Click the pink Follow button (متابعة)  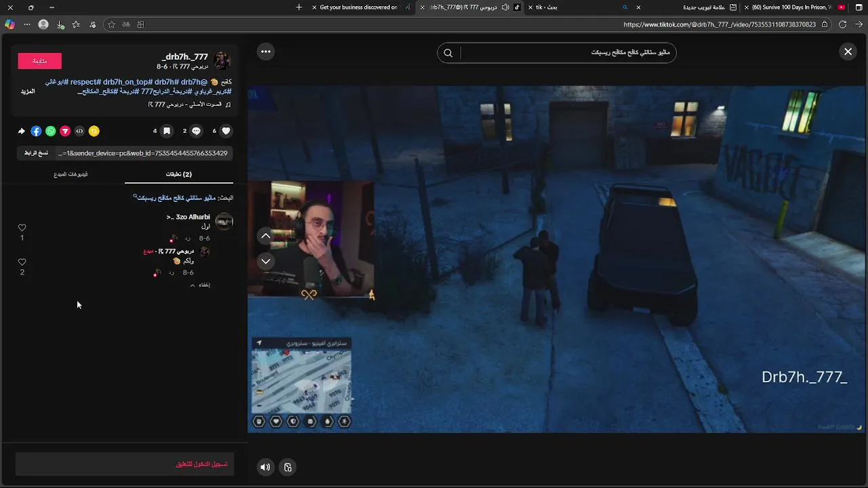[39, 61]
